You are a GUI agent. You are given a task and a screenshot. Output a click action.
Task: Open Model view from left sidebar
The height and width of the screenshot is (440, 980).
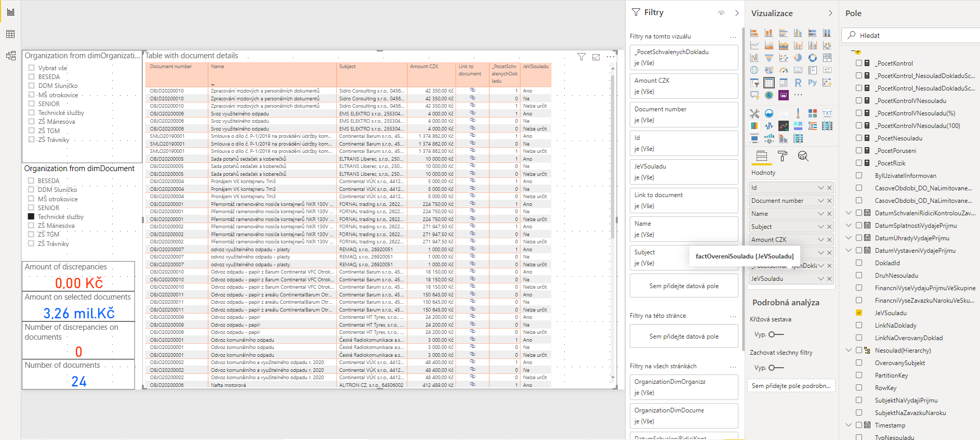(10, 56)
